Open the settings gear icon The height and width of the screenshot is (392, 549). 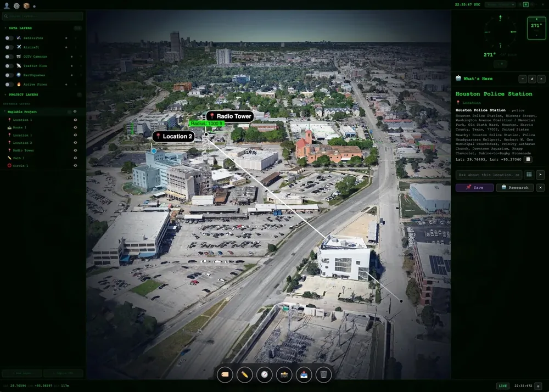(16, 5)
